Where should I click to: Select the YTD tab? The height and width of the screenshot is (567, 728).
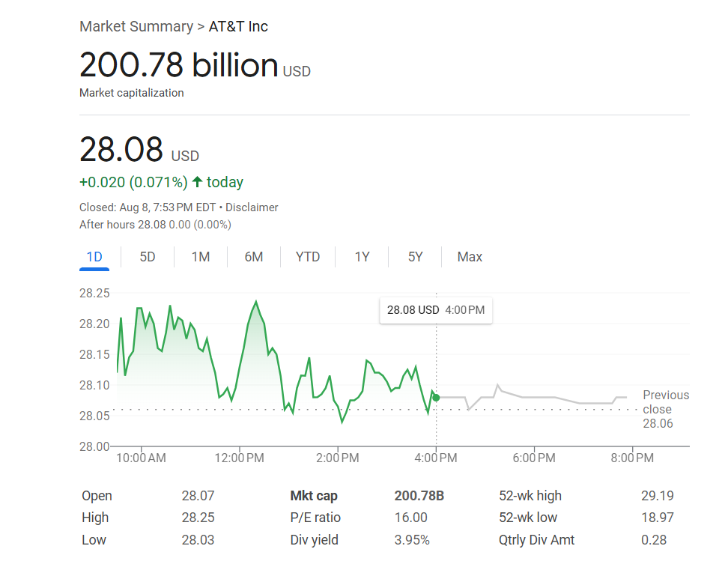[x=307, y=257]
